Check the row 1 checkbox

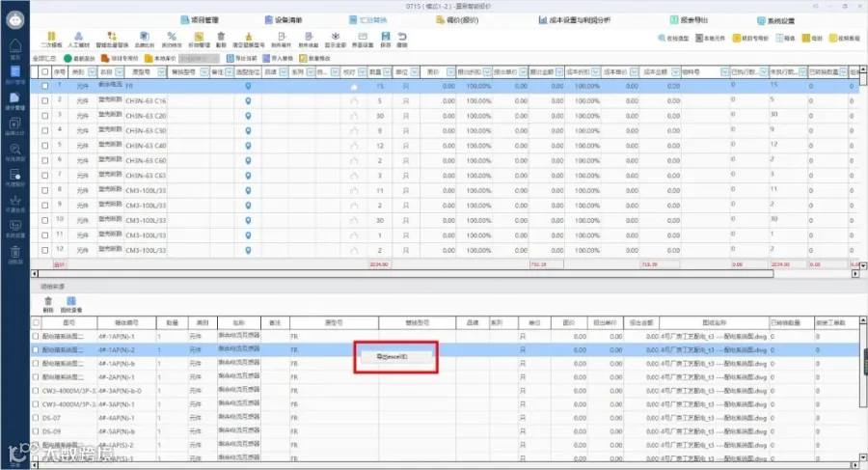coord(44,86)
